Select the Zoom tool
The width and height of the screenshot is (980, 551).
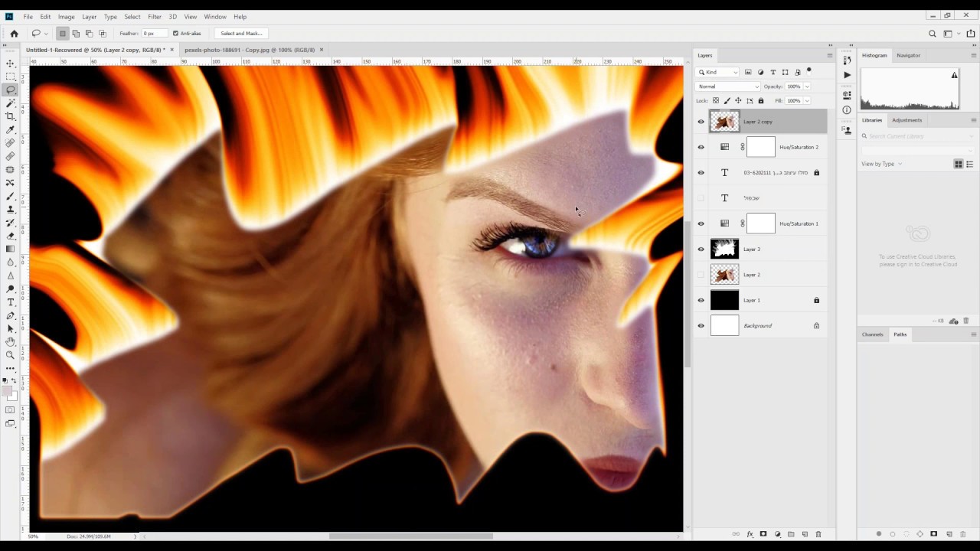click(x=10, y=355)
